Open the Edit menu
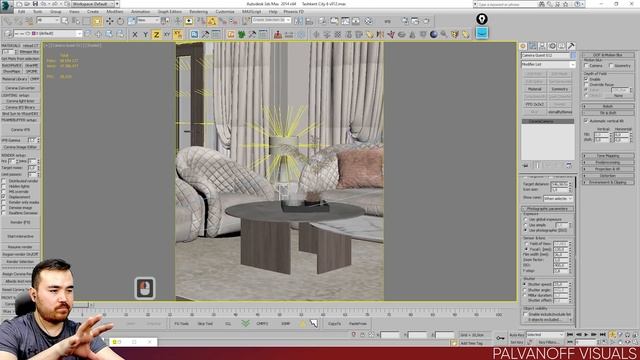The height and width of the screenshot is (360, 640). click(x=22, y=12)
